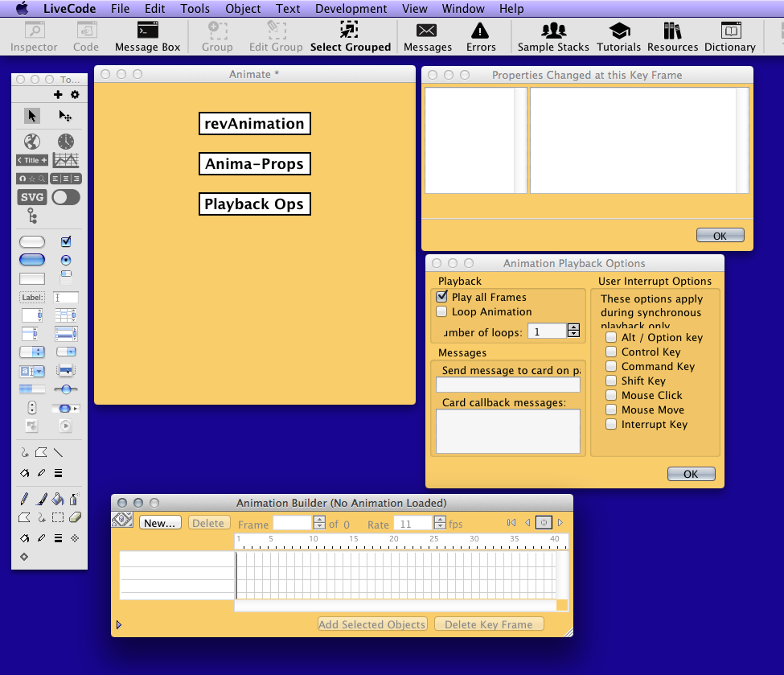
Task: Click the plus icon in Tools palette
Action: click(58, 95)
